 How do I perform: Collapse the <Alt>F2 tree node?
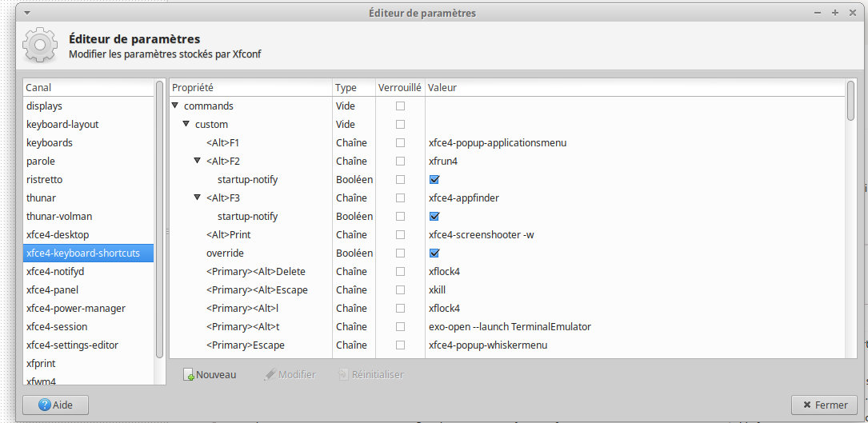[198, 161]
